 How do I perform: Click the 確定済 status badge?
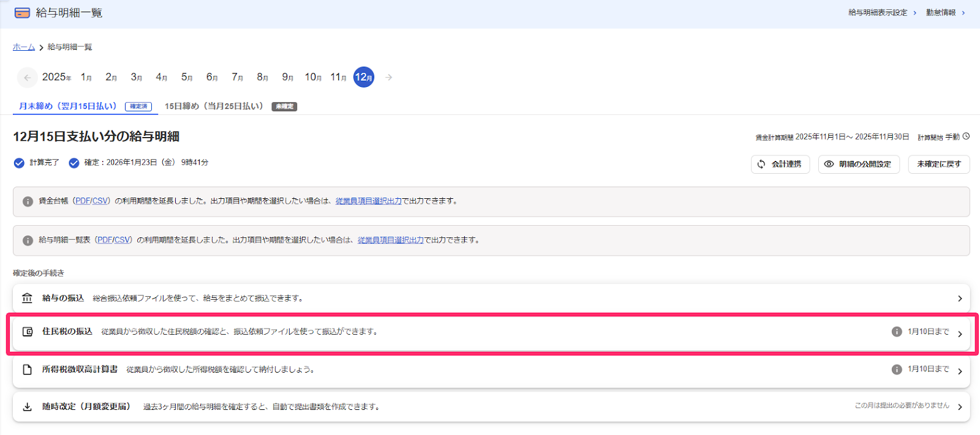138,106
